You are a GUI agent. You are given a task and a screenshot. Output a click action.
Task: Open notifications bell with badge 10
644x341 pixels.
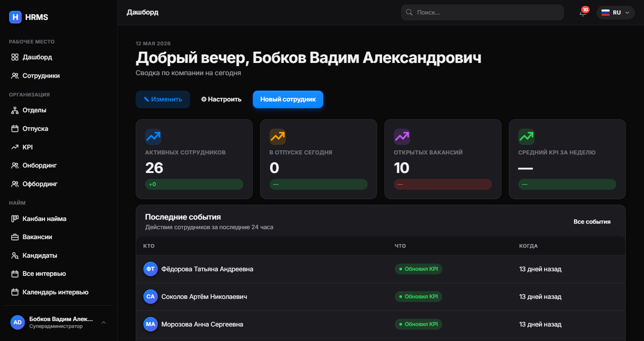(x=583, y=12)
